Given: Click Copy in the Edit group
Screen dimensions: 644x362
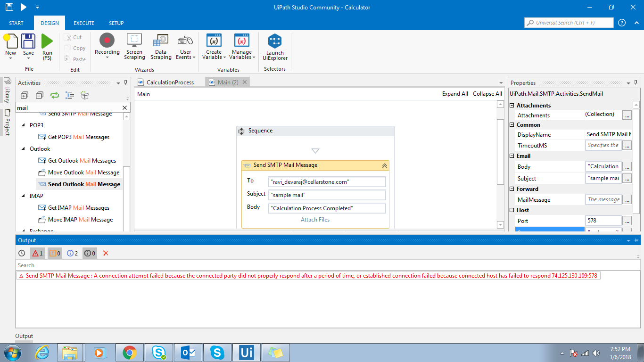Looking at the screenshot, I should click(75, 48).
